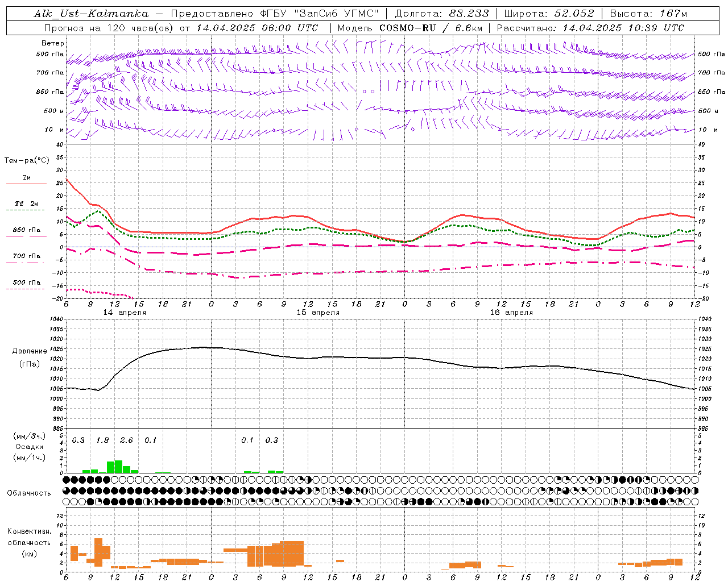The height and width of the screenshot is (582, 728).
Task: Click the 850 гПа temperature legend entry
Action: [x=26, y=230]
